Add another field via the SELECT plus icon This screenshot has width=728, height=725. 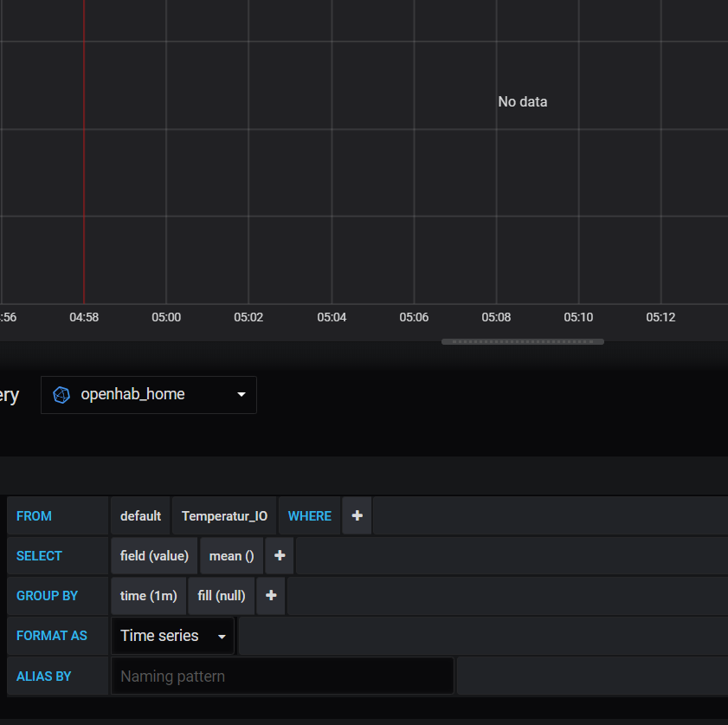pos(279,555)
